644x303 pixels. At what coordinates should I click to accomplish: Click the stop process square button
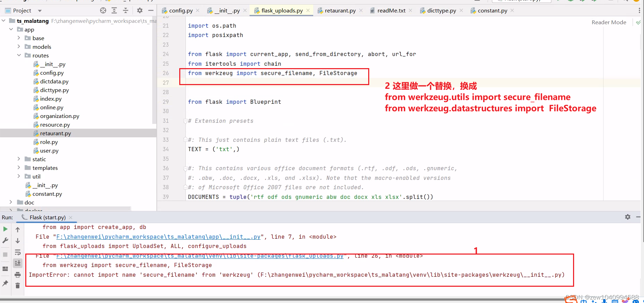(5, 255)
